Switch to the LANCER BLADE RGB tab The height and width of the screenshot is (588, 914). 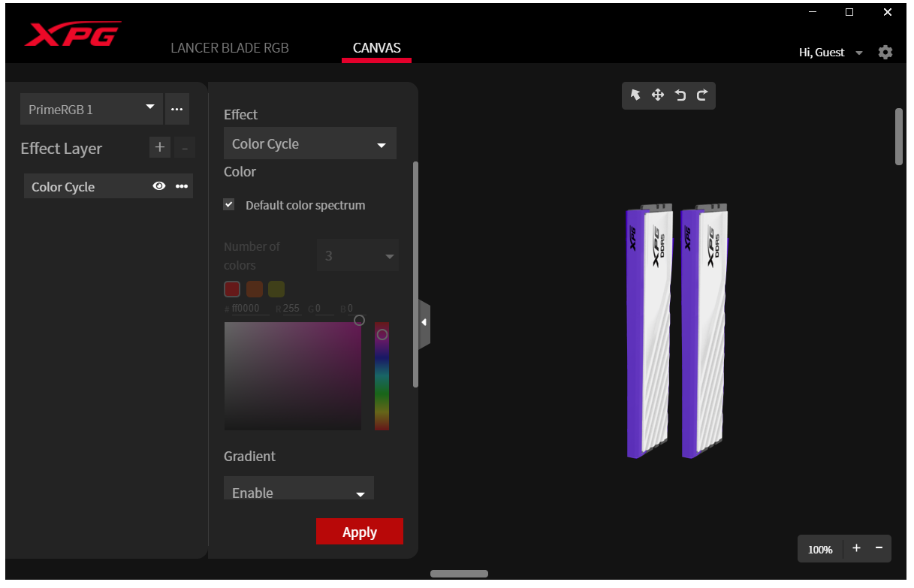(x=230, y=48)
